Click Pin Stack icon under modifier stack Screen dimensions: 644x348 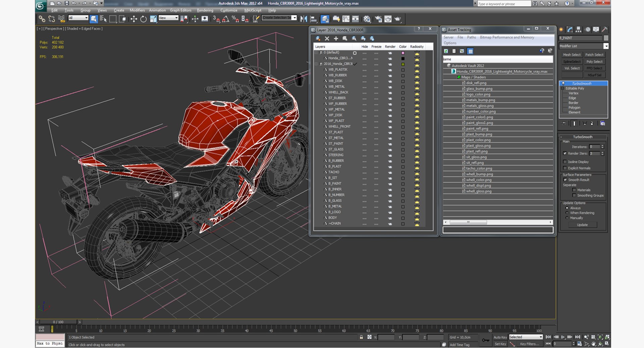(x=564, y=123)
